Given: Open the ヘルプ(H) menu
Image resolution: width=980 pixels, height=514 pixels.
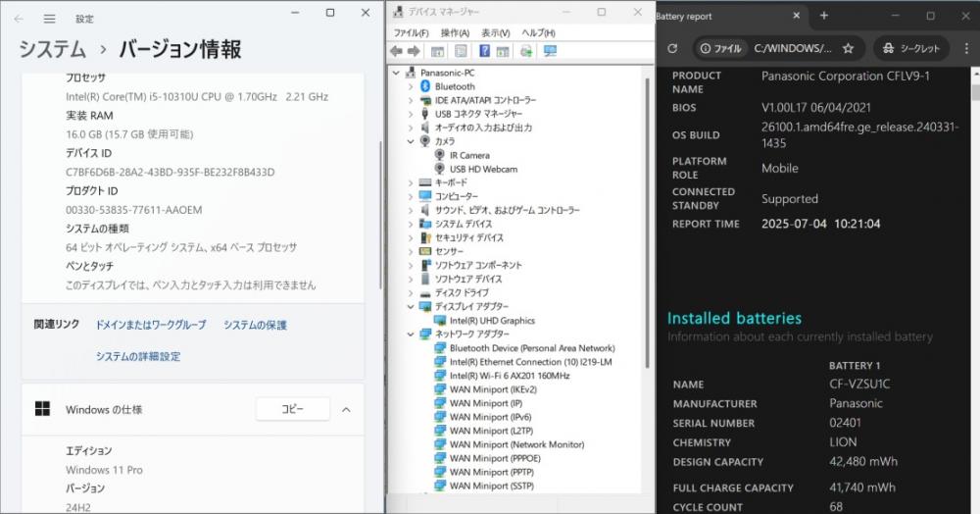Looking at the screenshot, I should 538,32.
